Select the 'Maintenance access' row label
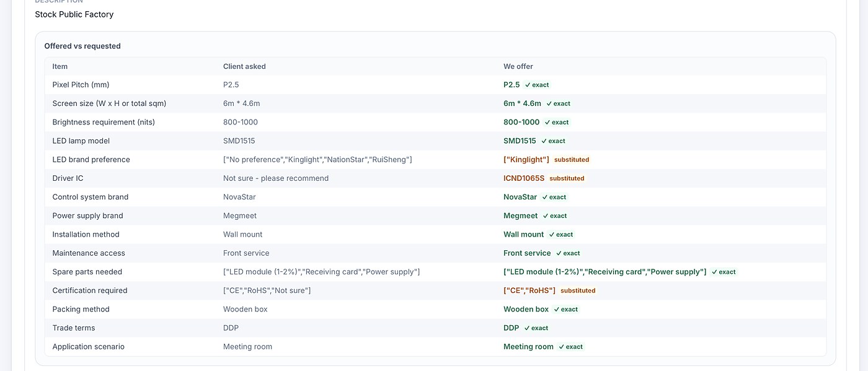Image resolution: width=868 pixels, height=371 pixels. pyautogui.click(x=89, y=253)
